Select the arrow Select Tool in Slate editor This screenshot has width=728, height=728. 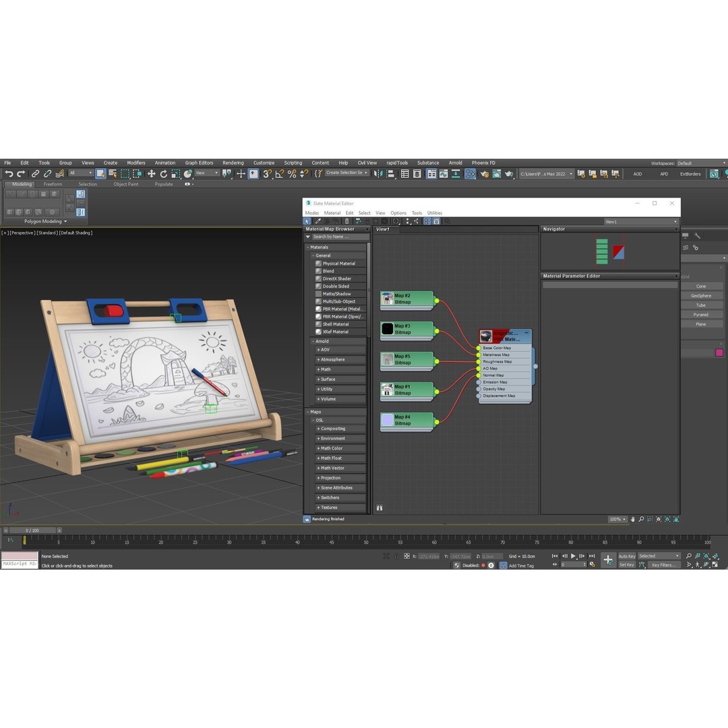click(307, 222)
